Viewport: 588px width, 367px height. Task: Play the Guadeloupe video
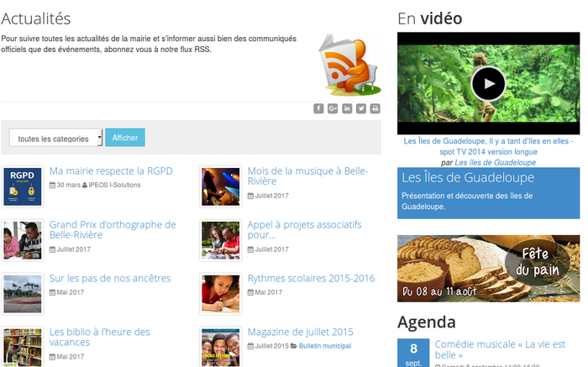pyautogui.click(x=488, y=83)
